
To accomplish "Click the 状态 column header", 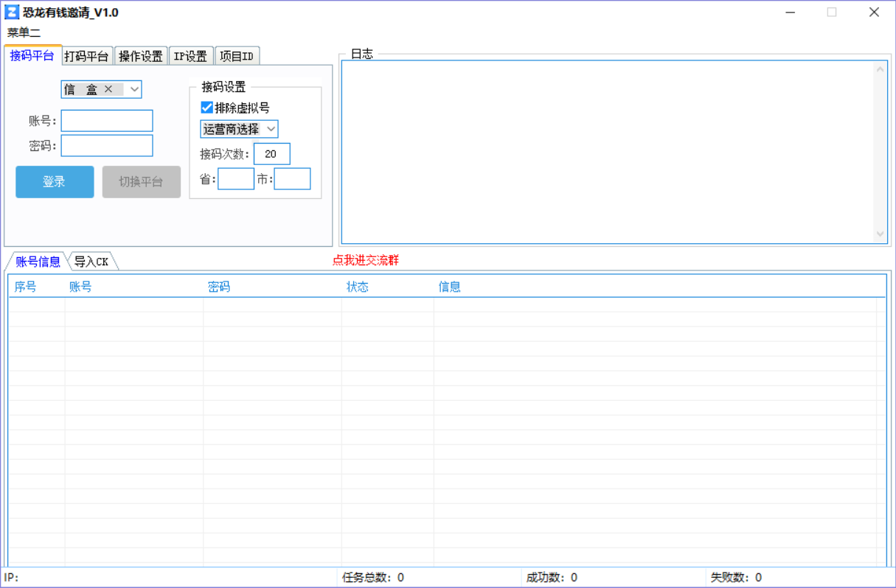I will tap(358, 287).
